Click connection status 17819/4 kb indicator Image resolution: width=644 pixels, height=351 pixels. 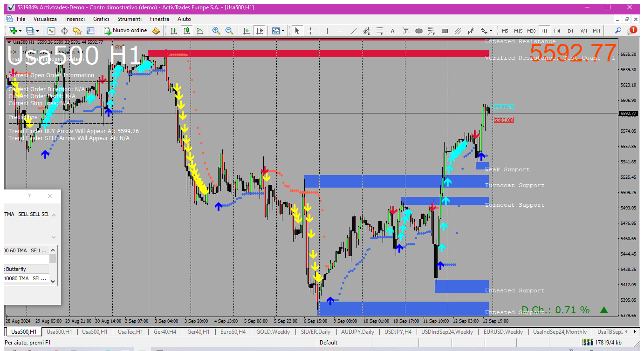(x=602, y=343)
